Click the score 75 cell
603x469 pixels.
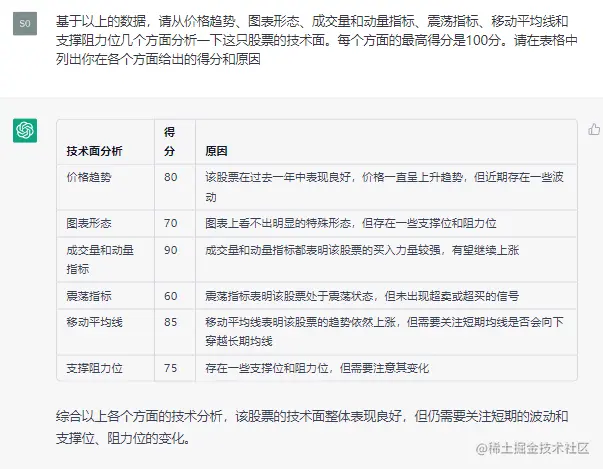(171, 368)
